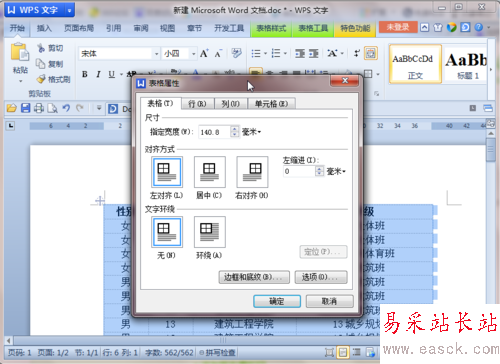Confirm dialog with 确定 button
Screen dimensions: 500x364
pyautogui.click(x=277, y=301)
